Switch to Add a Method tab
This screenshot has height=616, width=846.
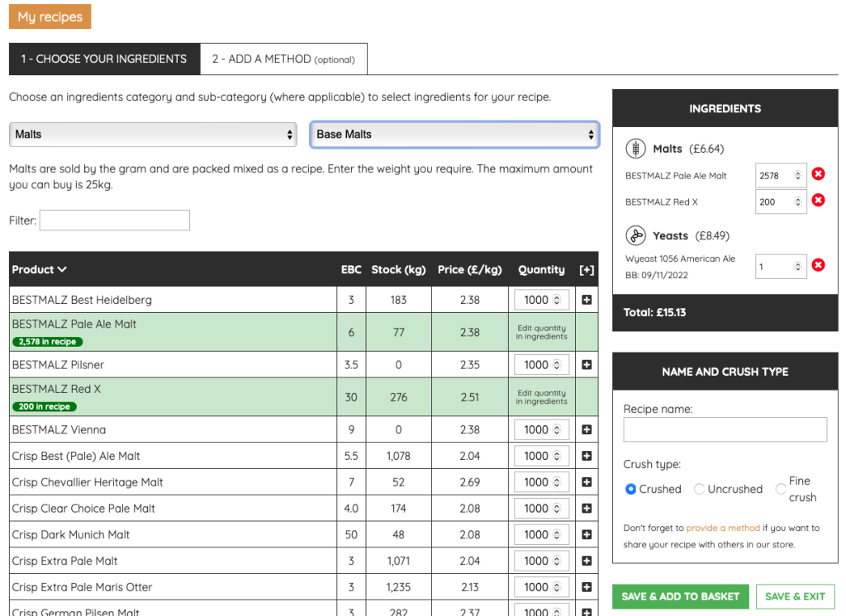(284, 59)
